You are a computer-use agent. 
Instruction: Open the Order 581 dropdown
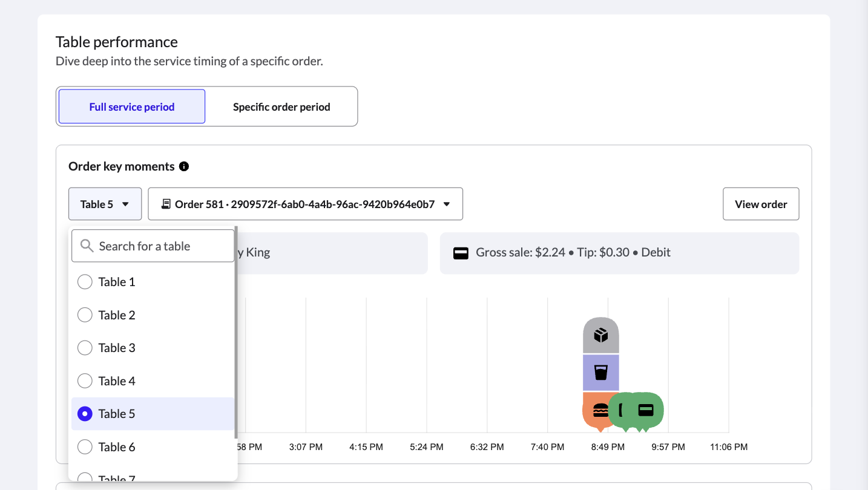pyautogui.click(x=304, y=204)
